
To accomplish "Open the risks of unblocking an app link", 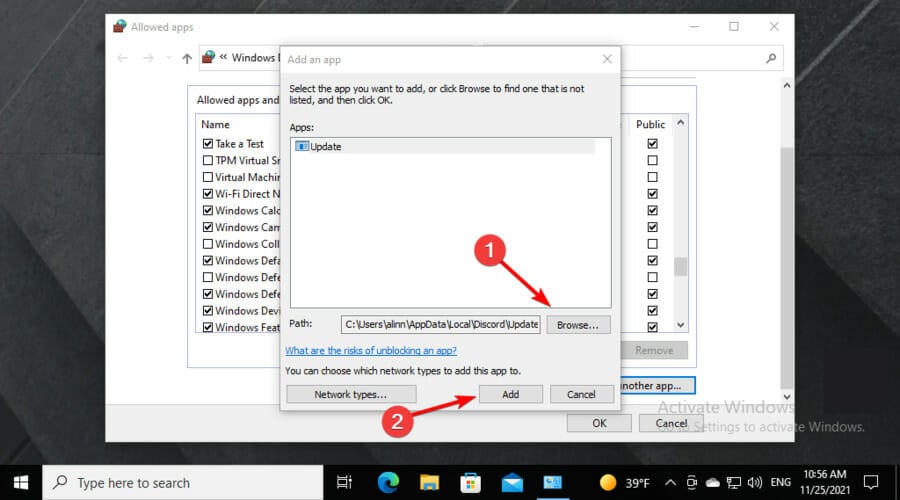I will tap(371, 350).
